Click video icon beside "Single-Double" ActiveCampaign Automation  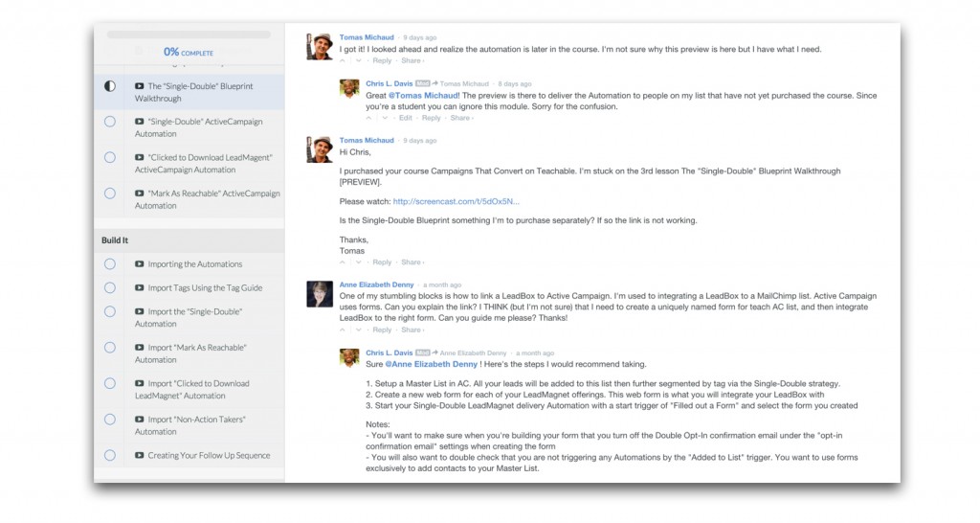pyautogui.click(x=140, y=122)
